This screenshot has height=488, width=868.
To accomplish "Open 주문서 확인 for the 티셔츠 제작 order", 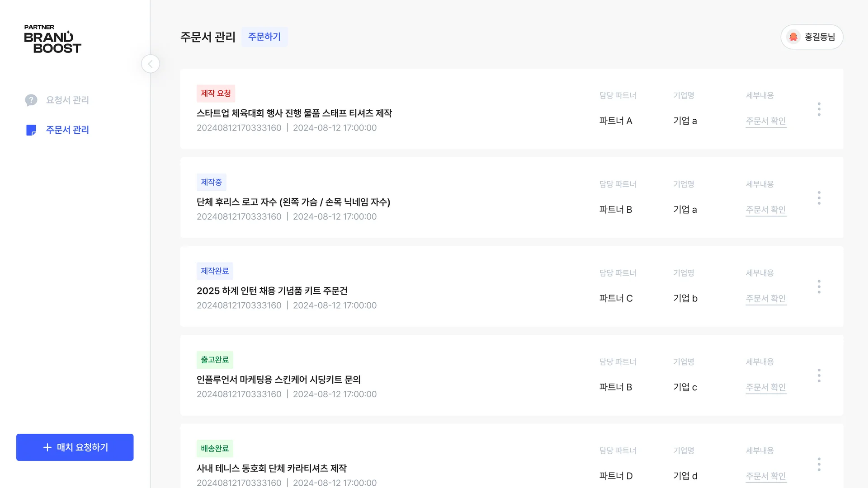I will (x=766, y=121).
